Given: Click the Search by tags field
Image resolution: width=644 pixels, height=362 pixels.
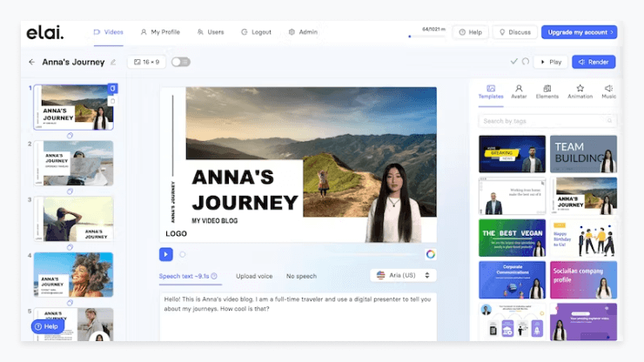Looking at the screenshot, I should coord(547,121).
